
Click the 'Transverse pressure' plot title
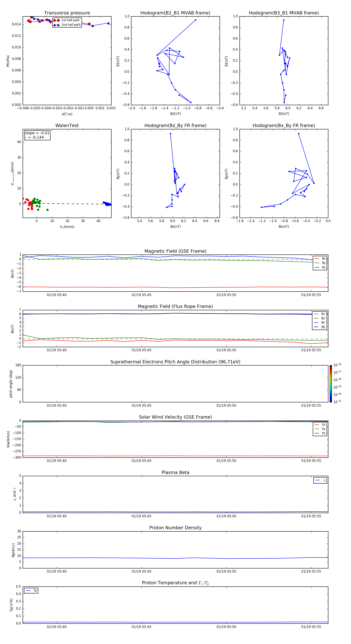pyautogui.click(x=67, y=13)
